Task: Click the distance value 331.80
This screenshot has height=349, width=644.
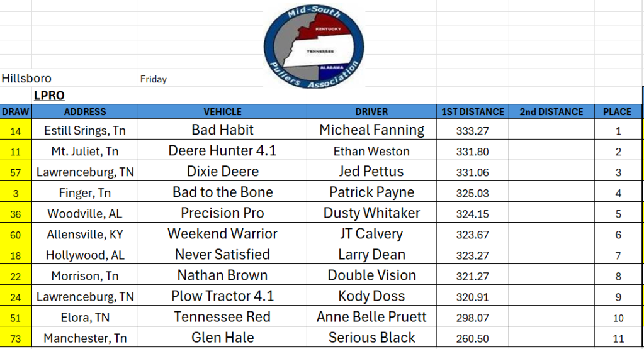Action: click(472, 152)
